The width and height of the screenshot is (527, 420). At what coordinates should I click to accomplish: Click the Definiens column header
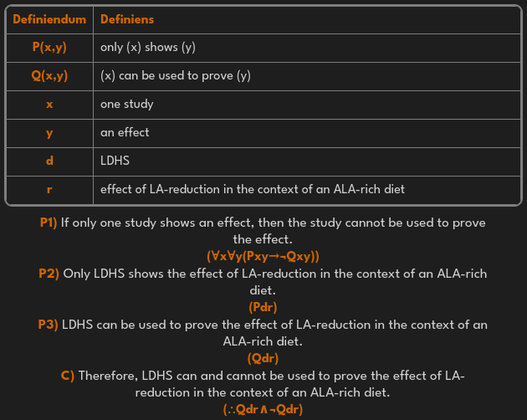[x=127, y=18]
